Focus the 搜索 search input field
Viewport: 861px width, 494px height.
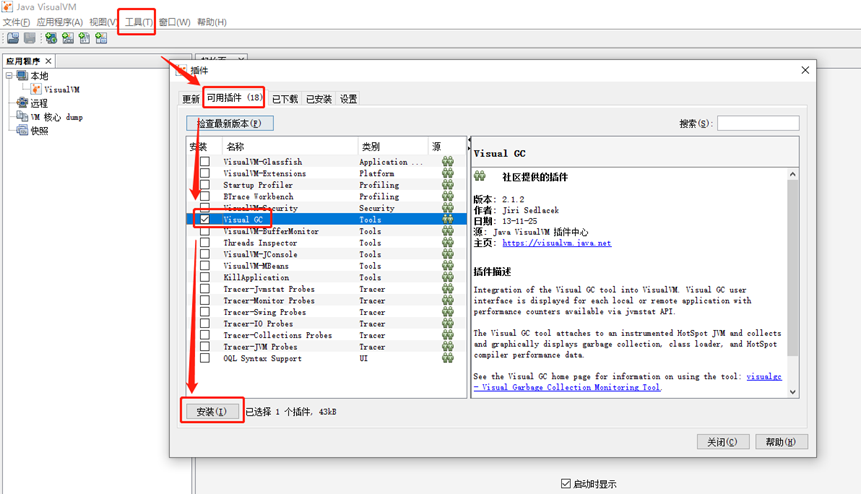[x=758, y=124]
